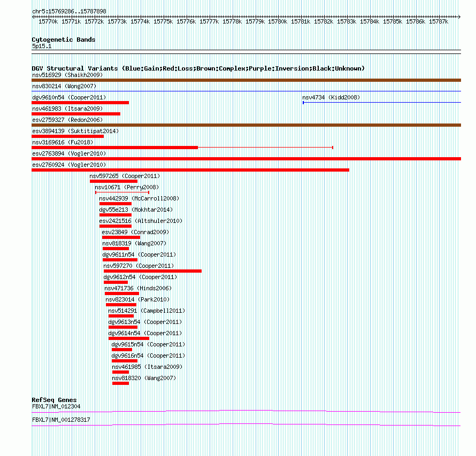Click nsv514291 (Campbell2011) label
Image resolution: width=476 pixels, height=456 pixels.
(x=147, y=311)
